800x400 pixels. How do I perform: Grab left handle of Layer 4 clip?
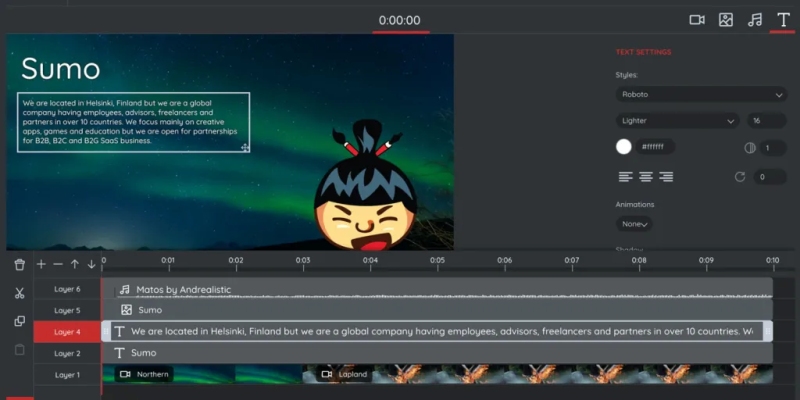coord(107,331)
